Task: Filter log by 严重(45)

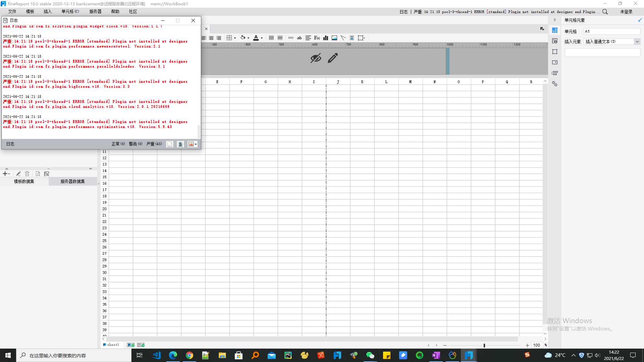Action: (x=154, y=144)
